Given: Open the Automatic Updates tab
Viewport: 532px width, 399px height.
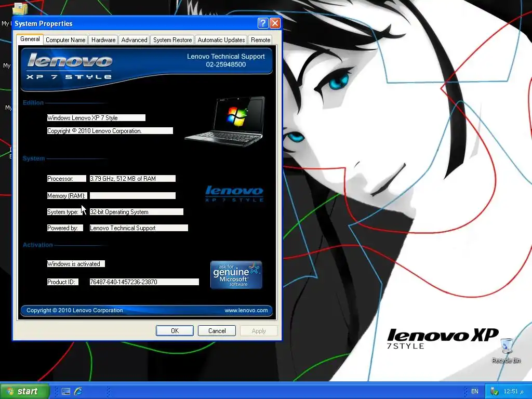Looking at the screenshot, I should tap(221, 40).
